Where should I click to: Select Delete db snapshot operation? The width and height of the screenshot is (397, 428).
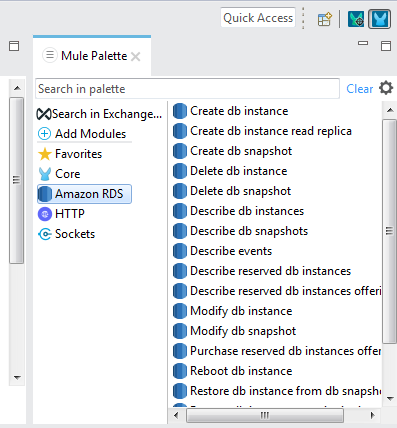(x=232, y=191)
